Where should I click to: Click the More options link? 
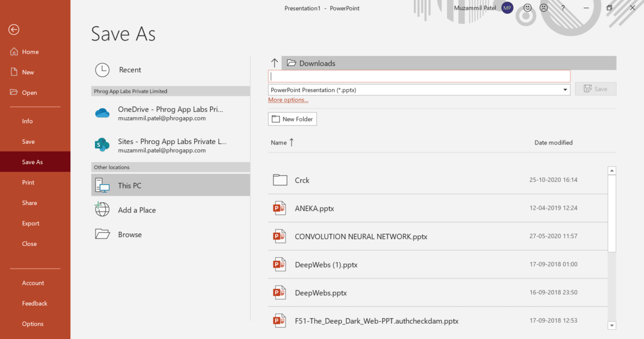coord(288,99)
